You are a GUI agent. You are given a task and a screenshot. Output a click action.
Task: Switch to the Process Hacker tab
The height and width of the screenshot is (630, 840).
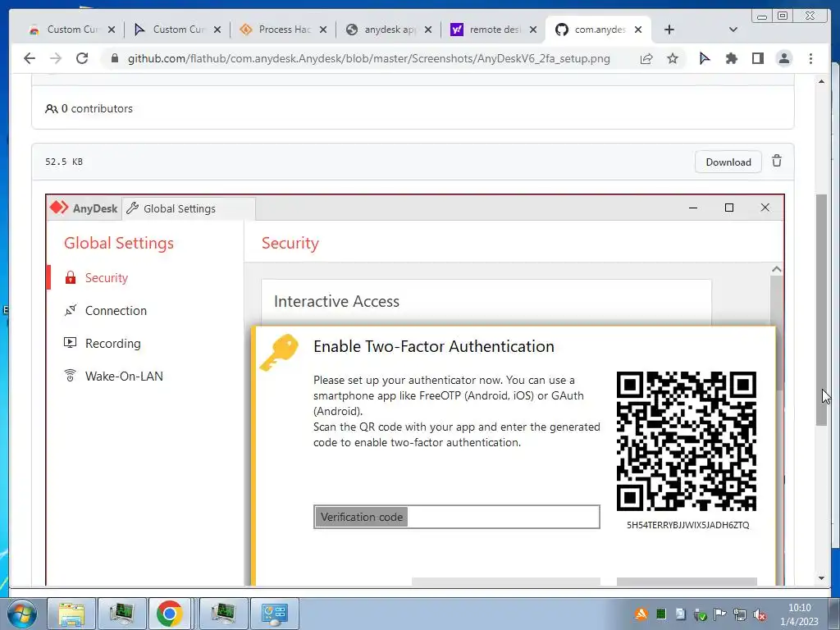283,30
